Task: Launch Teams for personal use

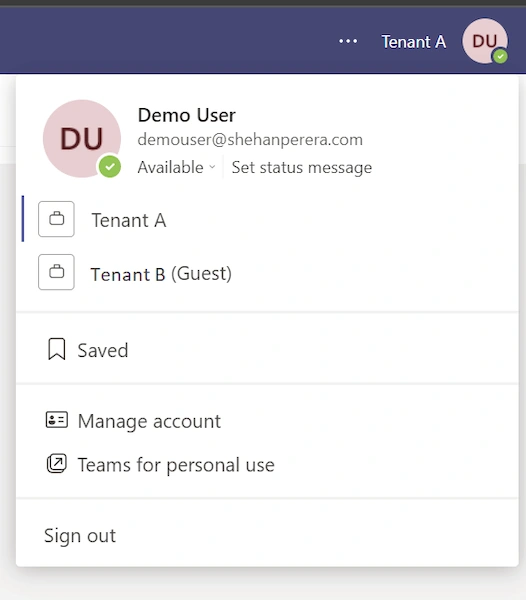Action: pos(267,464)
